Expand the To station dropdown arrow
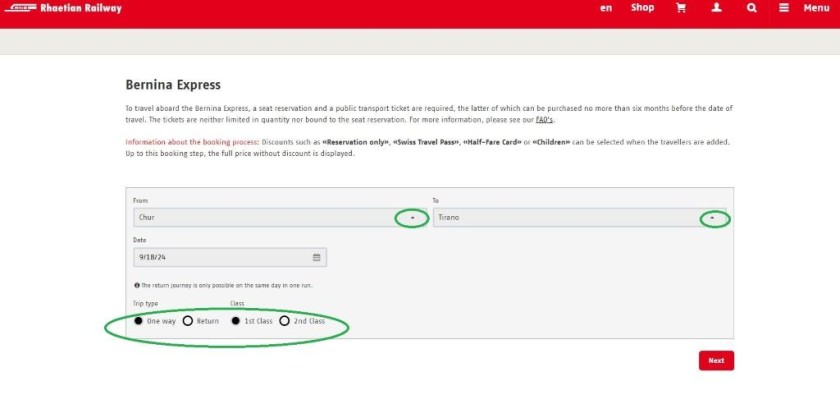The height and width of the screenshot is (395, 840). [x=712, y=218]
